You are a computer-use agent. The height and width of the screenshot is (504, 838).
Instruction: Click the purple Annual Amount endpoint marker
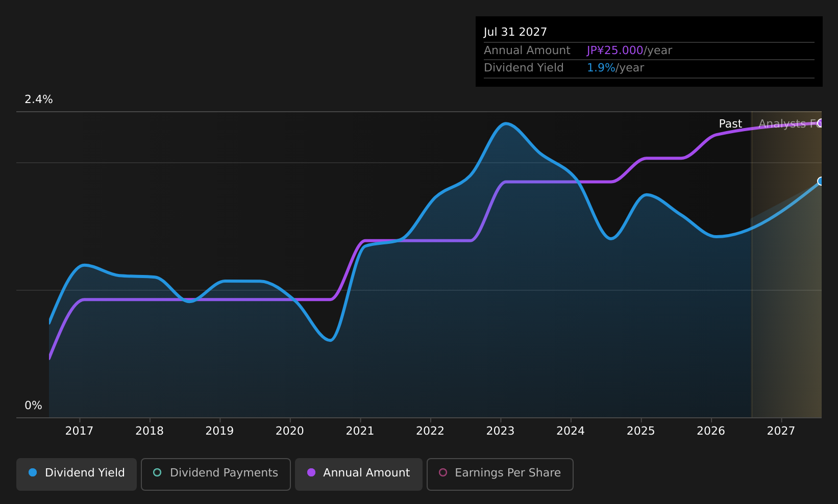pos(821,123)
